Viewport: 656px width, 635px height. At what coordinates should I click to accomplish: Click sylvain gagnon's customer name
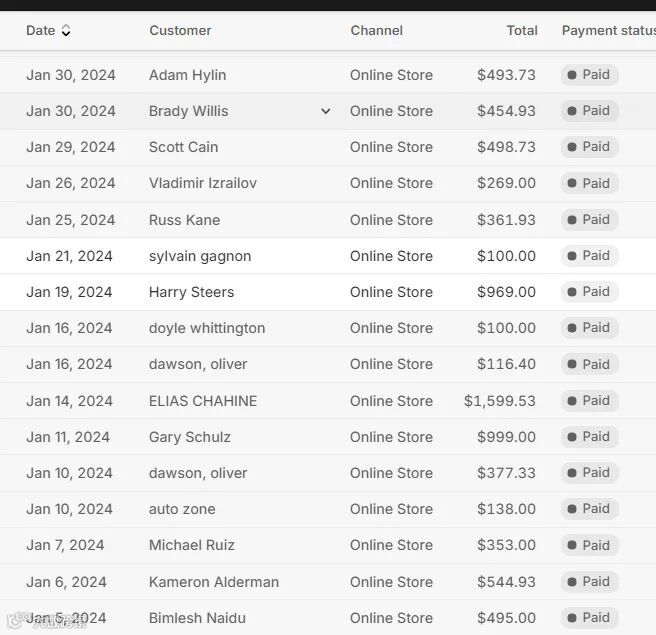pos(200,256)
